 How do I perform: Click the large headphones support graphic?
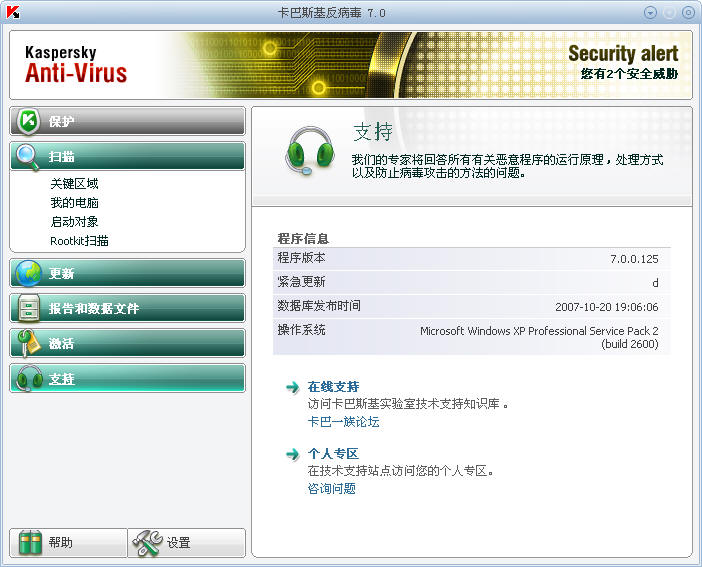[x=309, y=151]
